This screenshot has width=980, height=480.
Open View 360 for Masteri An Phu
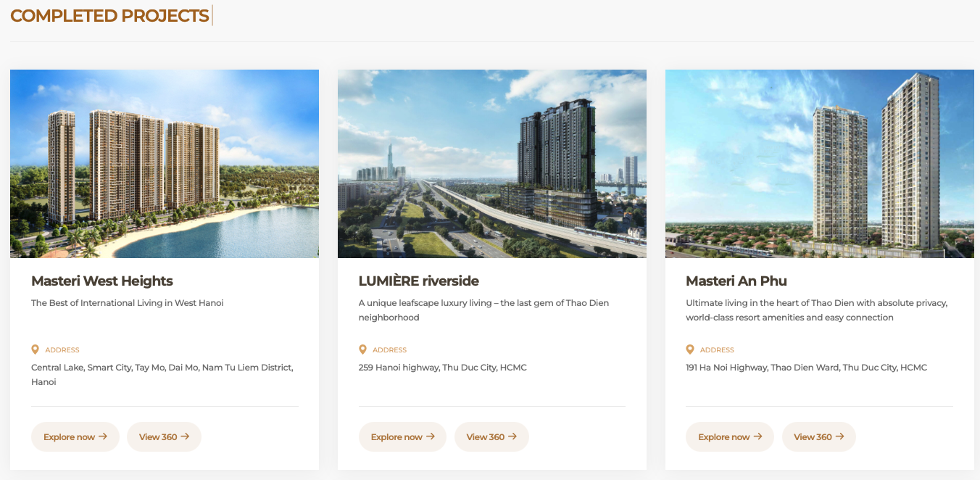click(819, 436)
